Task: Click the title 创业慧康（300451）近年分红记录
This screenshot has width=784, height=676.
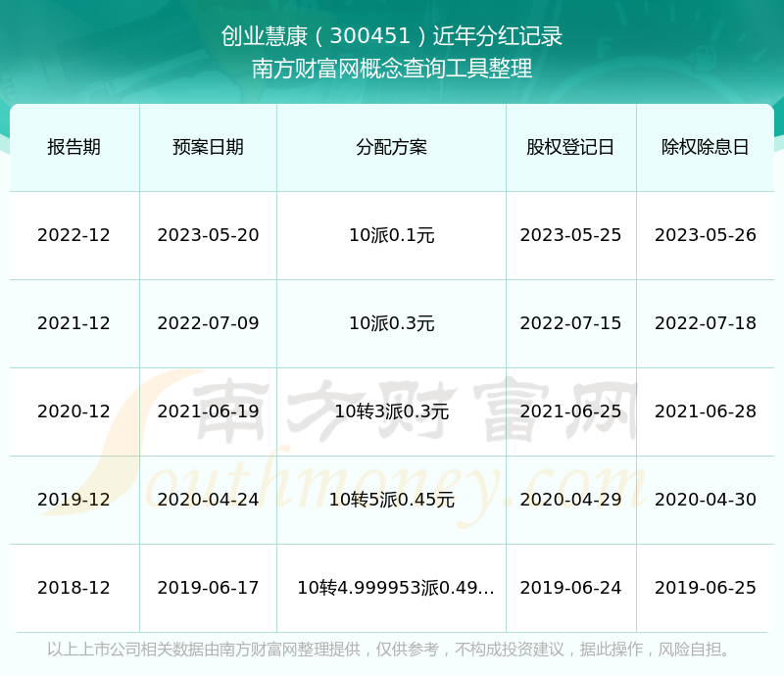Action: click(x=391, y=36)
